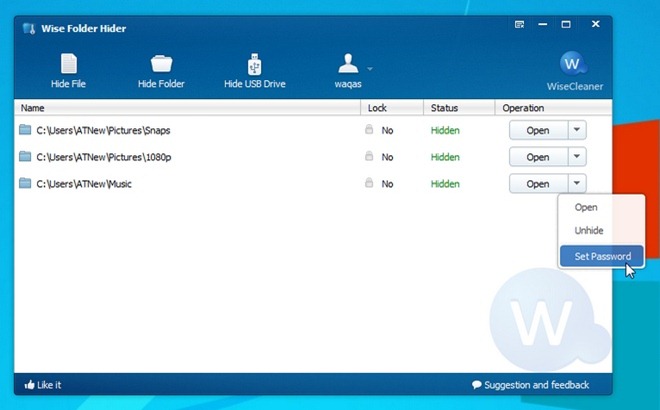Select the C:\Users\ATNew\Pictures\Snaps row
The image size is (660, 410).
click(103, 130)
